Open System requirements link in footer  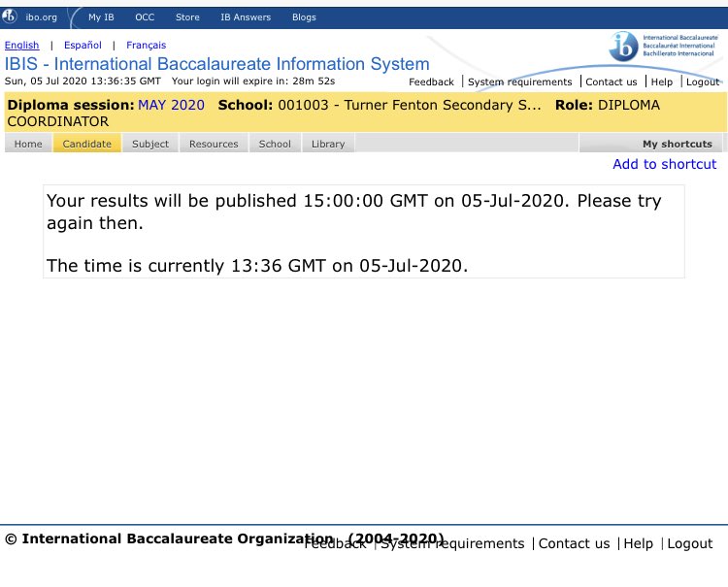[452, 543]
